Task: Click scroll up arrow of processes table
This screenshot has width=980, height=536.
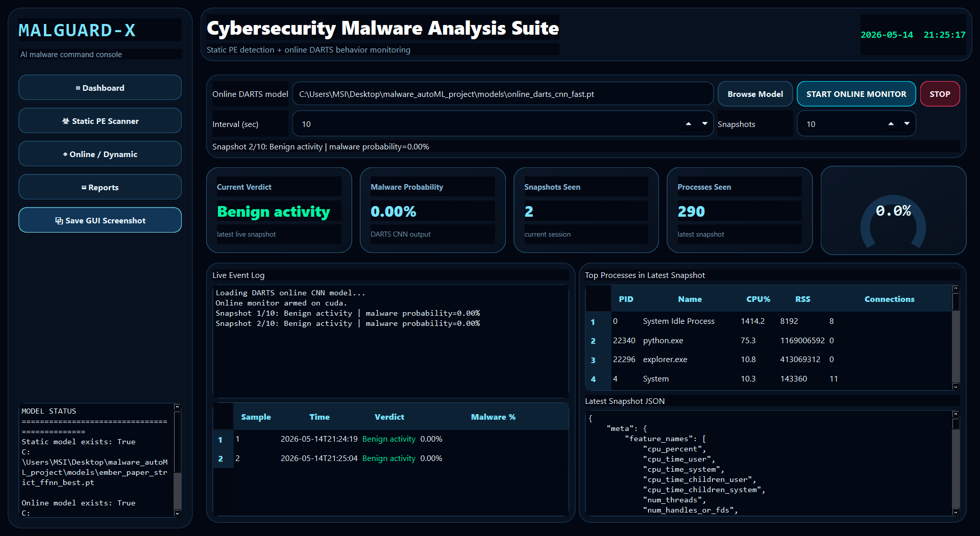Action: point(956,289)
